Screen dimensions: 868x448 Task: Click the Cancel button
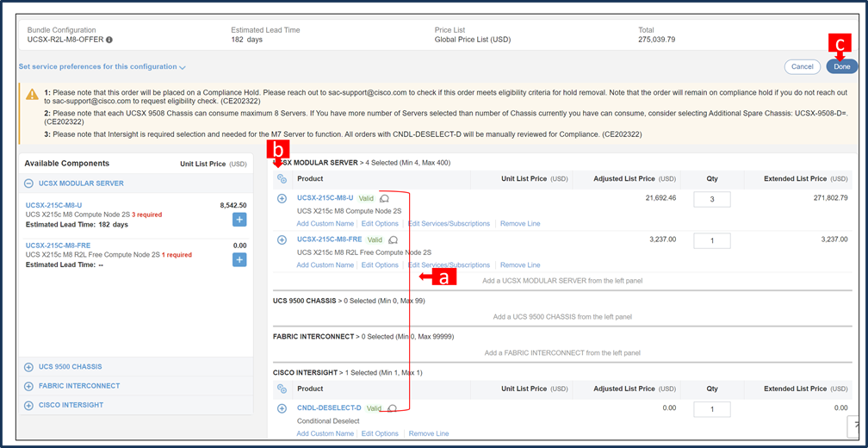coord(803,66)
